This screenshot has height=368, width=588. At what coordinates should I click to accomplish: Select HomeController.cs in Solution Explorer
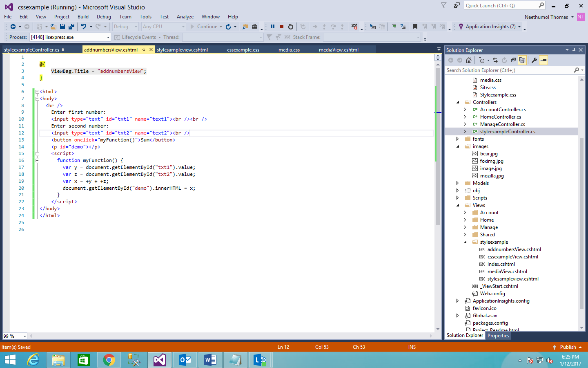(x=500, y=117)
